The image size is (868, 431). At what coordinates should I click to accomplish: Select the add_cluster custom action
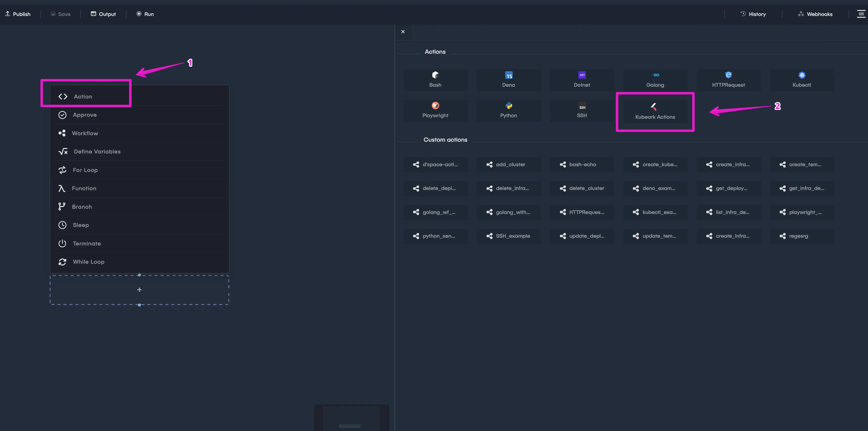[508, 164]
